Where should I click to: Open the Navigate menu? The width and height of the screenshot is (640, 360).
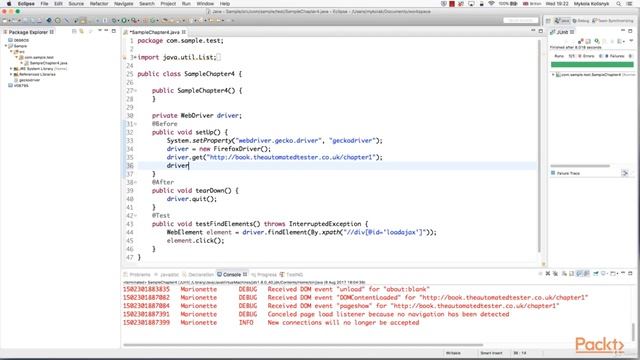click(x=124, y=4)
